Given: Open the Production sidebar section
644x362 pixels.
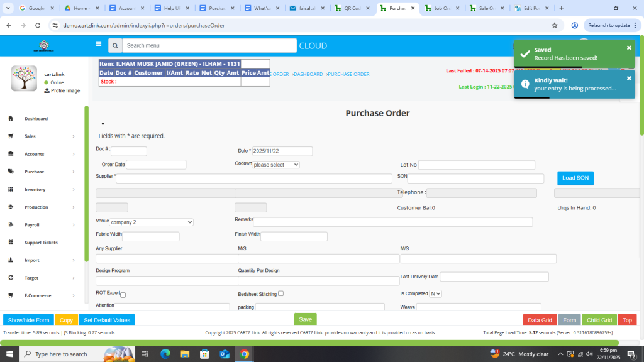Looking at the screenshot, I should (x=36, y=207).
